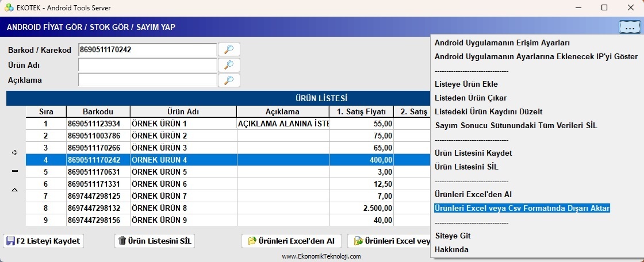Open www.EkonomikTeknoloji.com link at bottom
The height and width of the screenshot is (262, 644).
[x=321, y=256]
